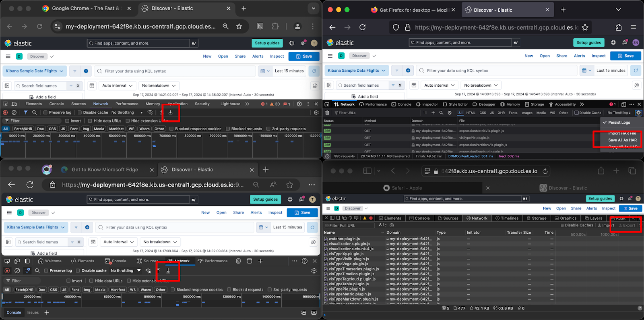The image size is (644, 320).
Task: Open the No throttling dropdown in Chrome DevTools
Action: [x=127, y=112]
